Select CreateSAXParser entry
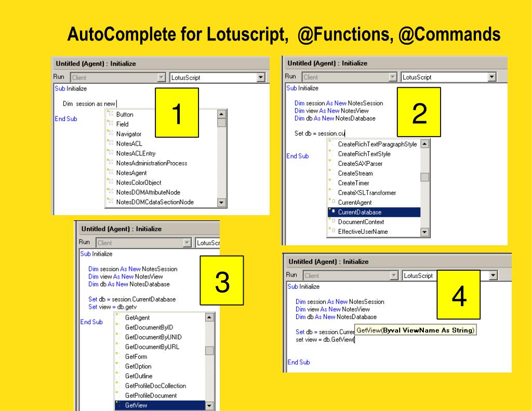The image size is (532, 411). point(360,163)
